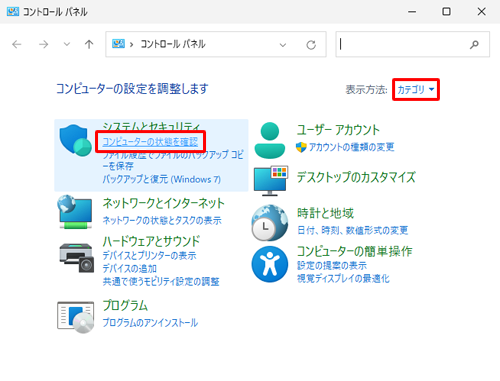Click the Control Panel icon in title bar
The height and width of the screenshot is (381, 500).
(x=13, y=12)
